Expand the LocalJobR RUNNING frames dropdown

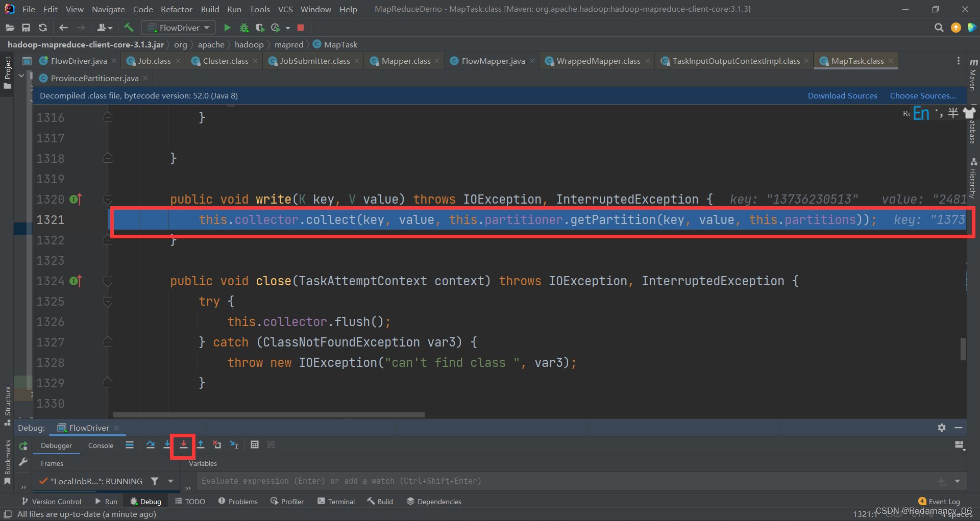tap(171, 481)
